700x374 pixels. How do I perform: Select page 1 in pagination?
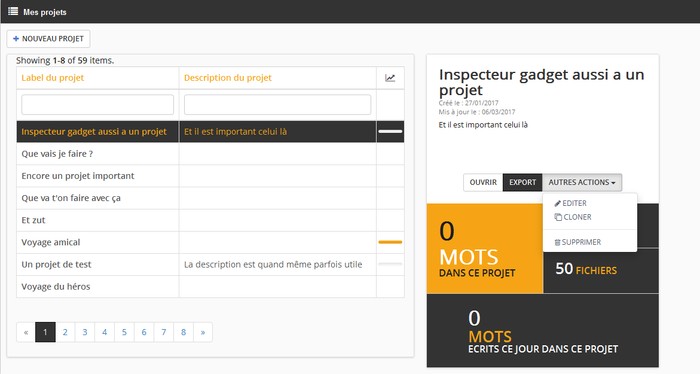coord(45,332)
